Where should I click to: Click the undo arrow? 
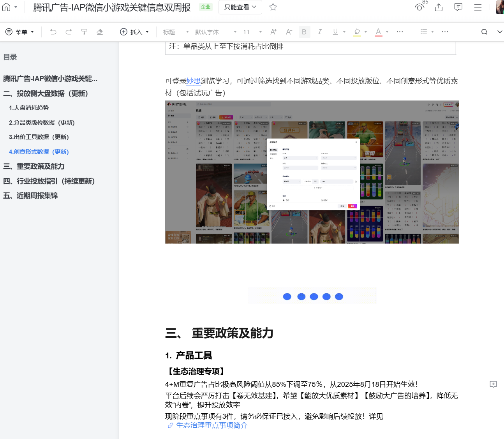point(53,32)
